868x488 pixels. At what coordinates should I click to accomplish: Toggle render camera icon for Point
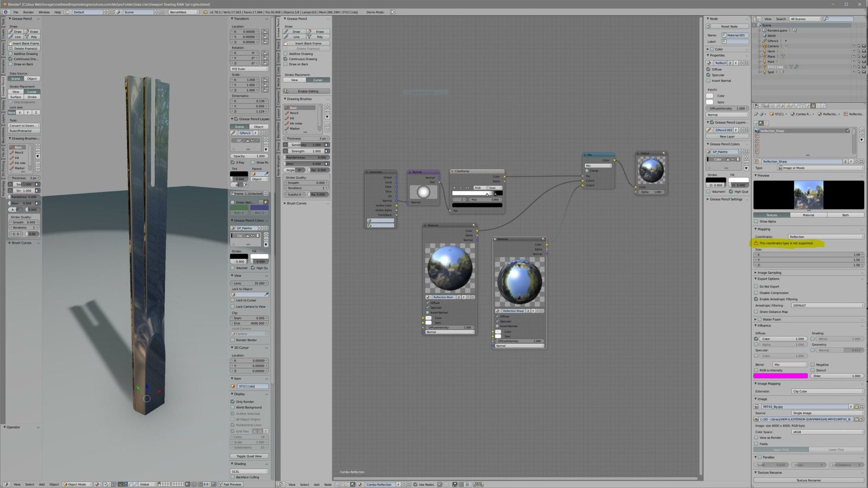point(864,62)
